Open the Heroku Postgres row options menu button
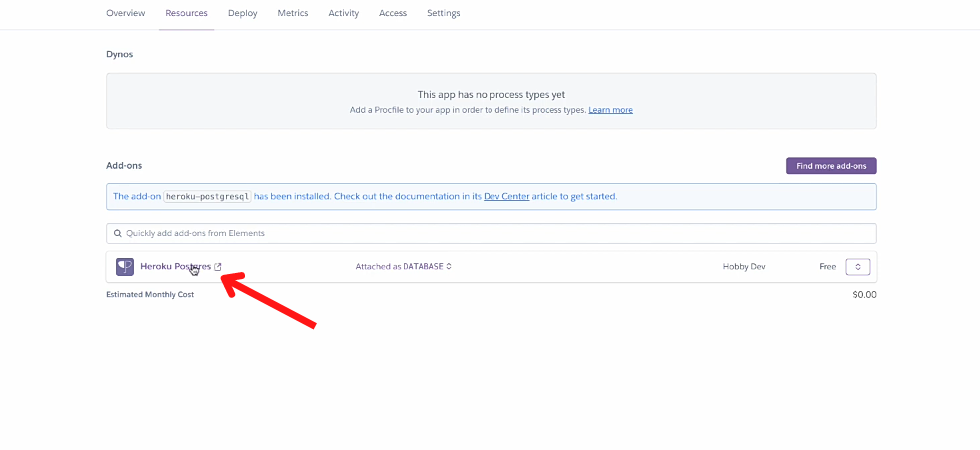The height and width of the screenshot is (450, 980). click(x=858, y=267)
